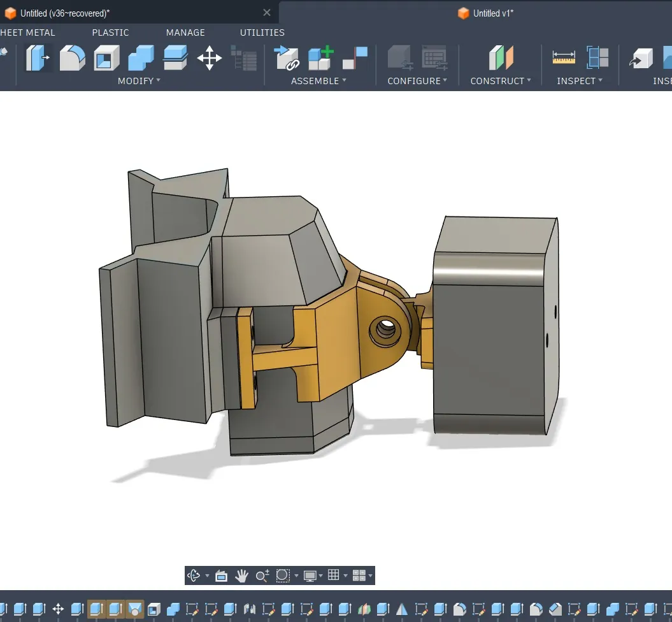Select the Look At icon in navigation bar
Image resolution: width=672 pixels, height=622 pixels.
pyautogui.click(x=221, y=576)
